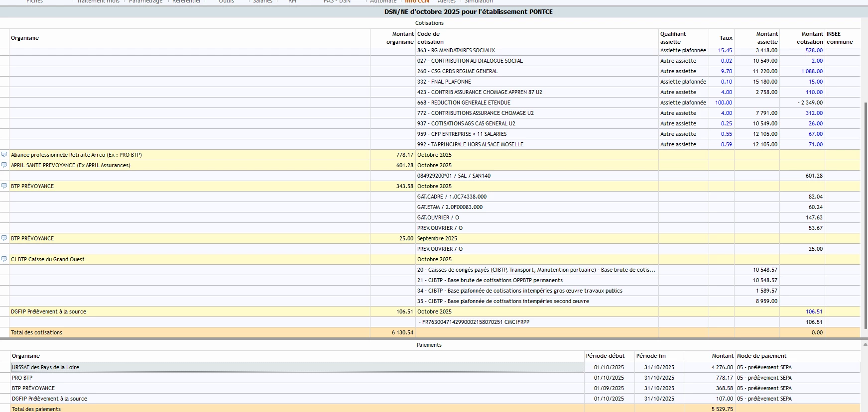This screenshot has height=412, width=868.
Task: Click blue 106.51 DGFIP cotisation amount
Action: pyautogui.click(x=814, y=311)
